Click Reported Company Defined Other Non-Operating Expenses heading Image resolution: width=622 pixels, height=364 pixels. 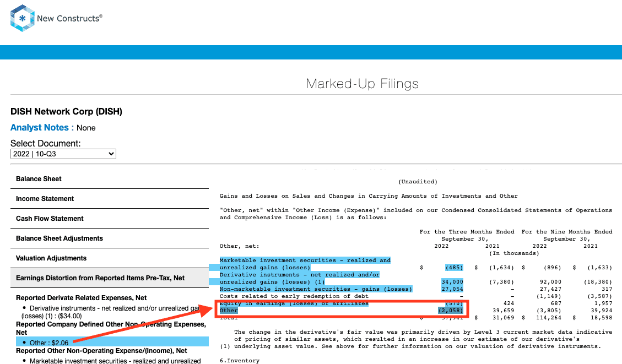pyautogui.click(x=111, y=328)
